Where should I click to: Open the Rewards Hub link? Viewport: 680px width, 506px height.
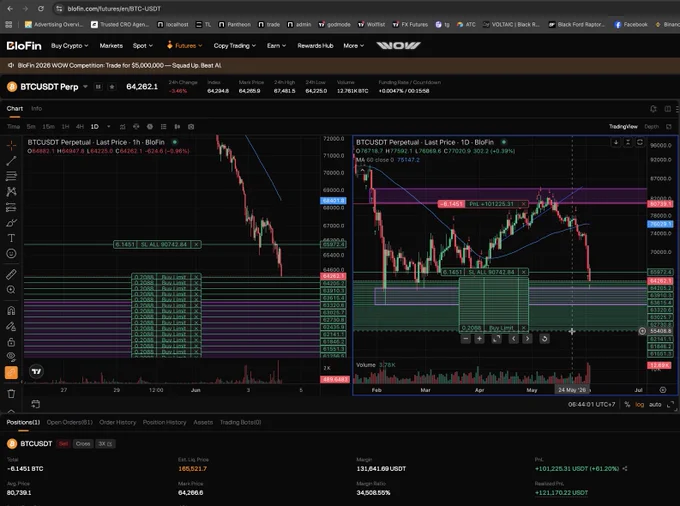315,46
